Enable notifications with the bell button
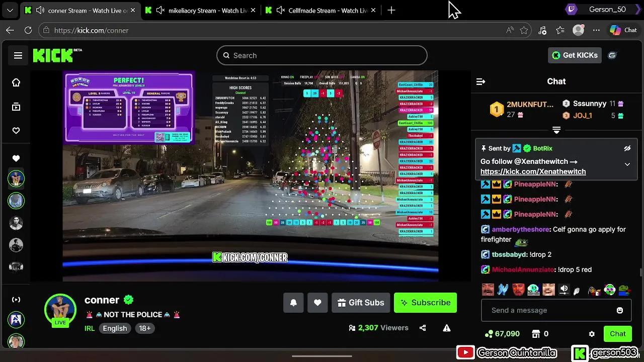644x362 pixels. pos(293,303)
